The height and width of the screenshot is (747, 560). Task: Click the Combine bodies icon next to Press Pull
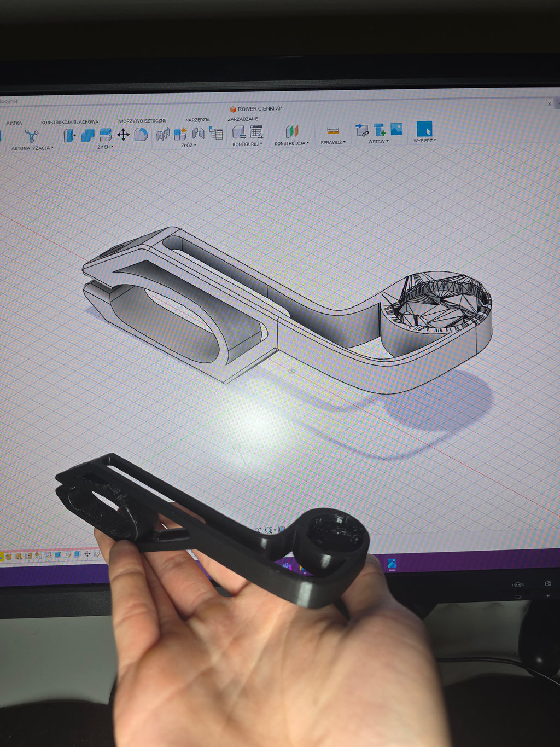(87, 135)
